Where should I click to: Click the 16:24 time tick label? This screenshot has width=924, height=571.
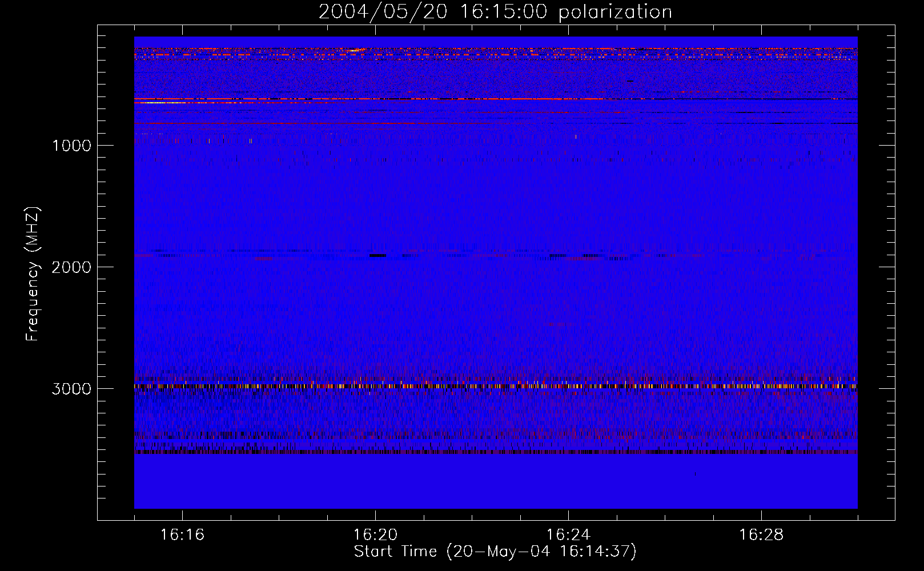tap(568, 535)
